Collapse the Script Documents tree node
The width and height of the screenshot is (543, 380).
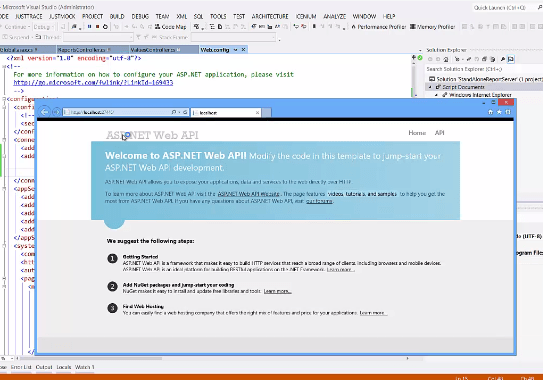(x=430, y=87)
